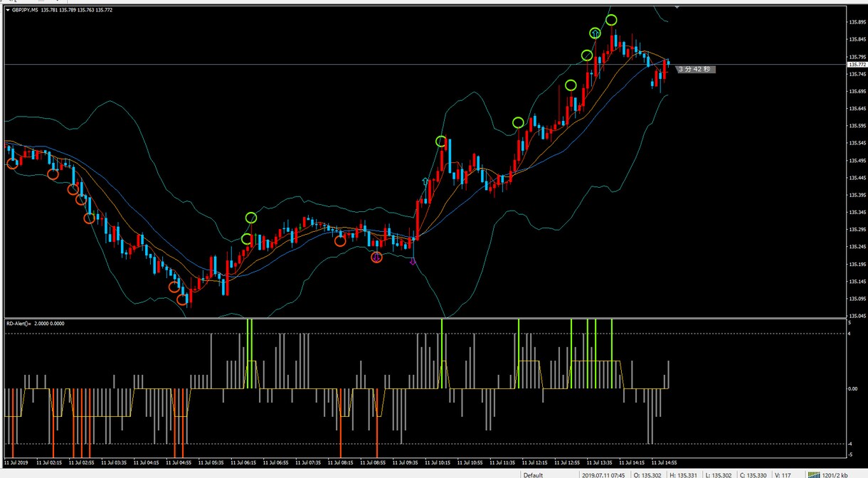Click the 135.895 price axis label
This screenshot has width=868, height=478.
point(856,23)
